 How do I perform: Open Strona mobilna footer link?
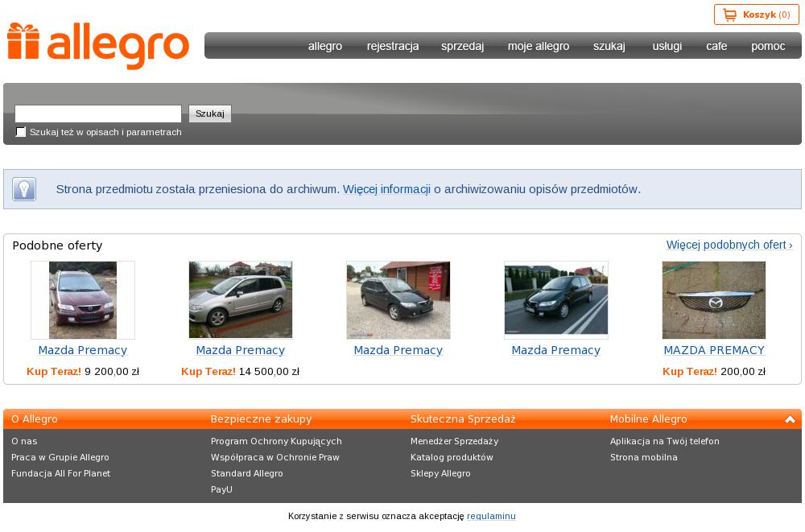click(644, 457)
